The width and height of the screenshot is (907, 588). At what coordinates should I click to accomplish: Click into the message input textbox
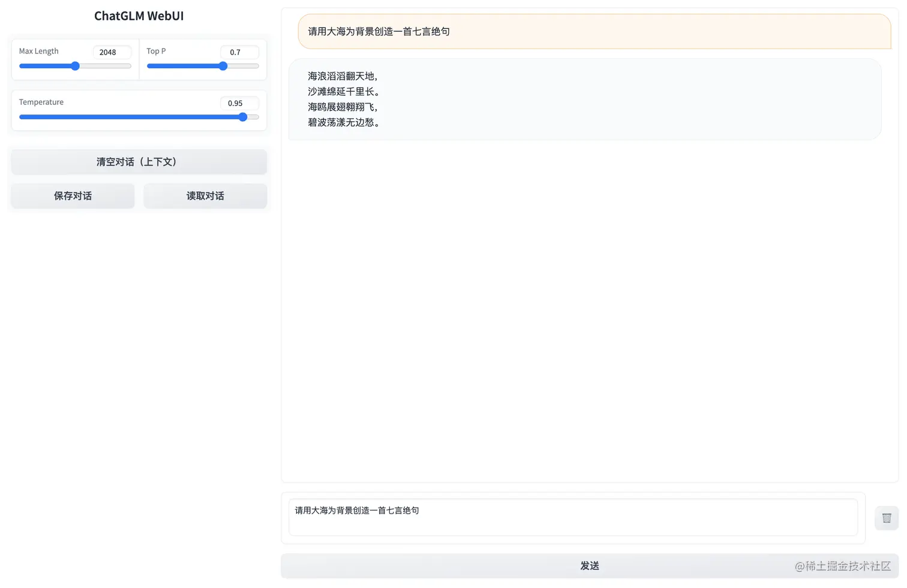pos(573,517)
